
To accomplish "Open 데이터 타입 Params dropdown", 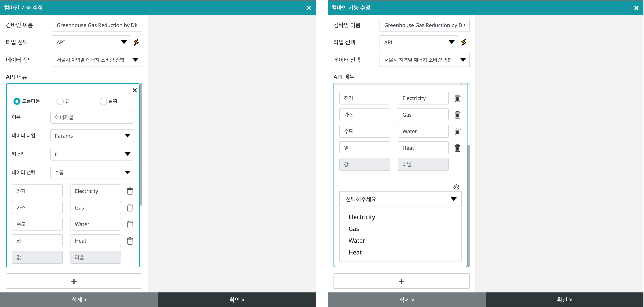I will (x=92, y=136).
